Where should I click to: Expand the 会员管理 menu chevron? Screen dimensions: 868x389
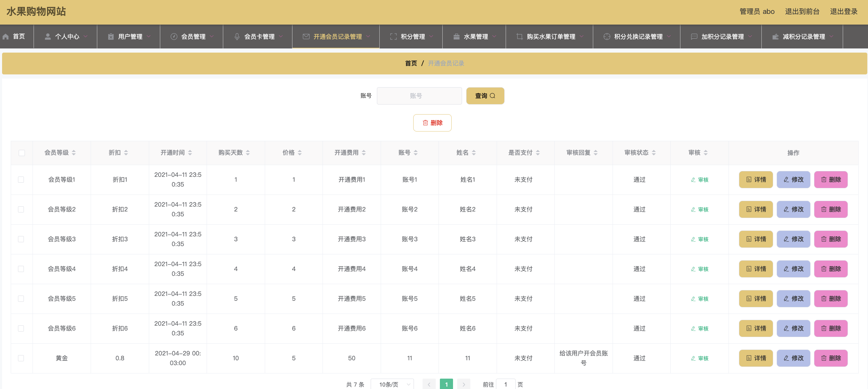point(212,36)
